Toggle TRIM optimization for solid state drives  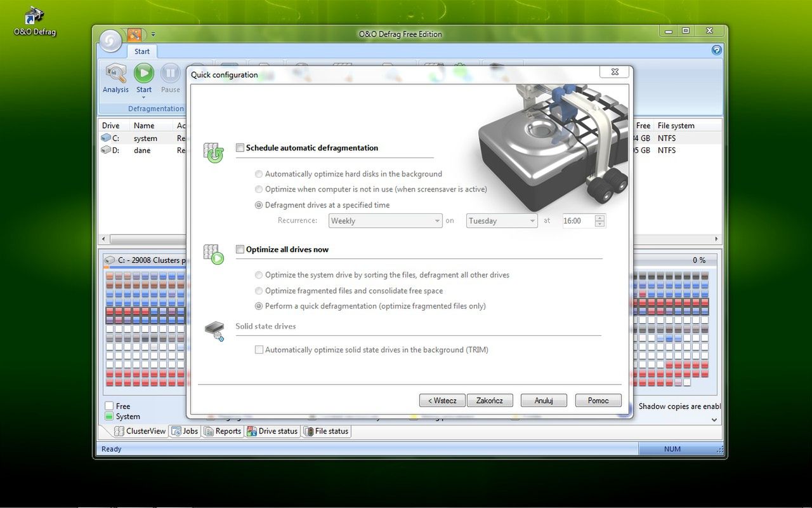[x=259, y=350]
